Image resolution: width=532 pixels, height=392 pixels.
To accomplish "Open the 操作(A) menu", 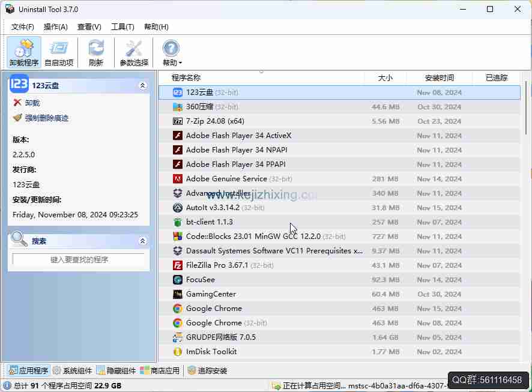I will [x=55, y=27].
